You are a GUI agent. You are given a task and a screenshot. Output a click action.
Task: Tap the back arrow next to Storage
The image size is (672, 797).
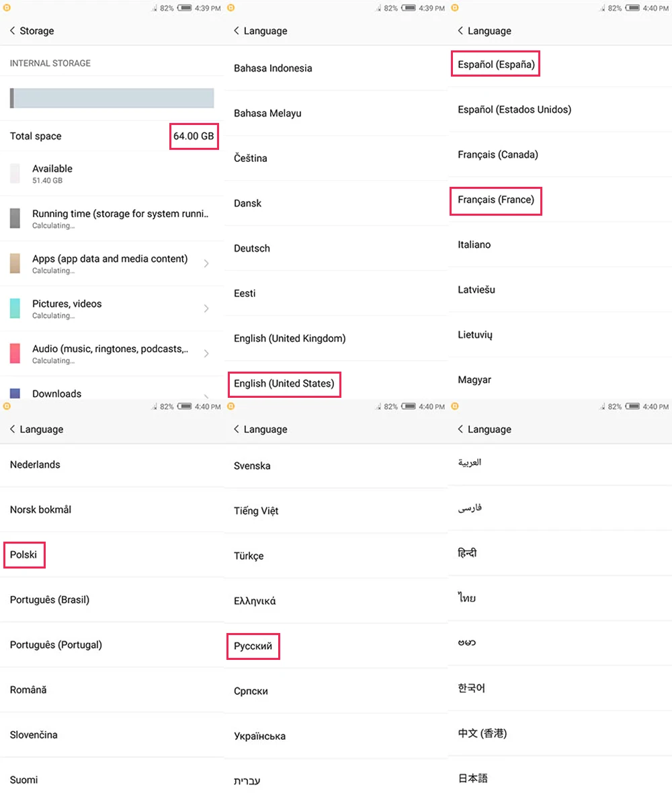pos(12,30)
